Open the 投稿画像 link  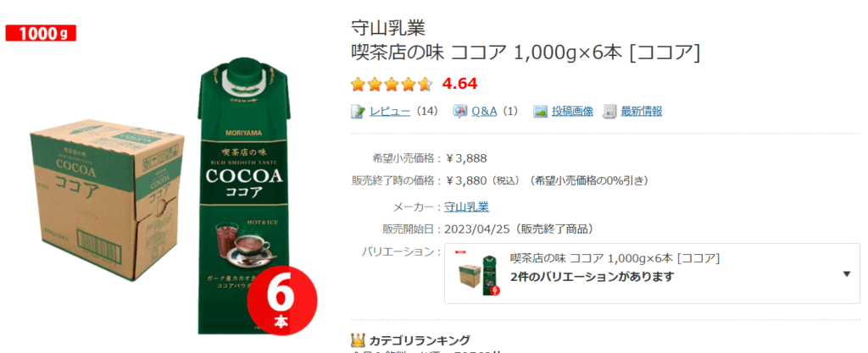572,111
